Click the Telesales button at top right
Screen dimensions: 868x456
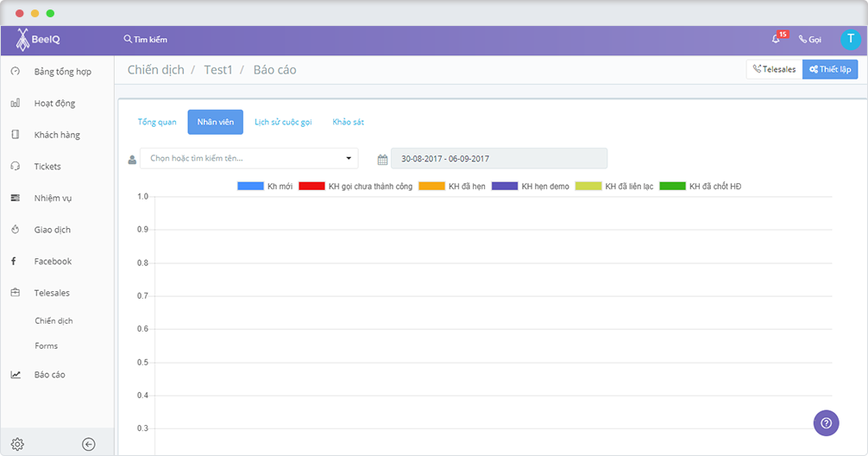(774, 69)
